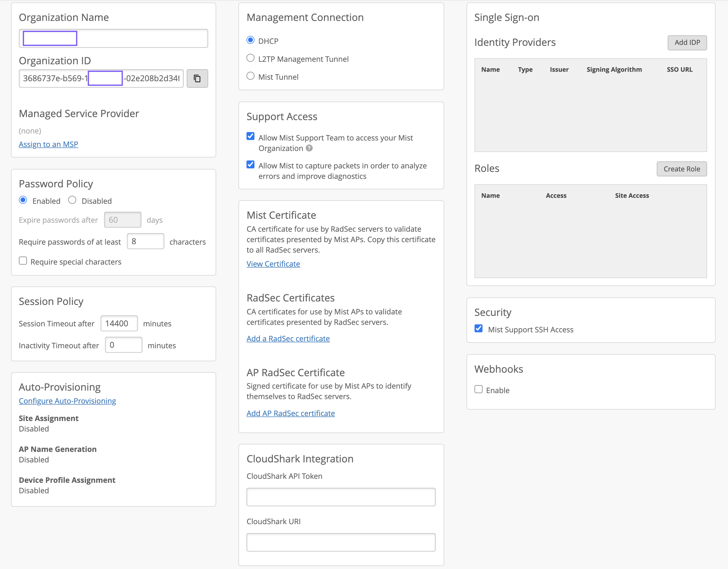Select the DHCP radio button
The height and width of the screenshot is (569, 728).
click(250, 40)
